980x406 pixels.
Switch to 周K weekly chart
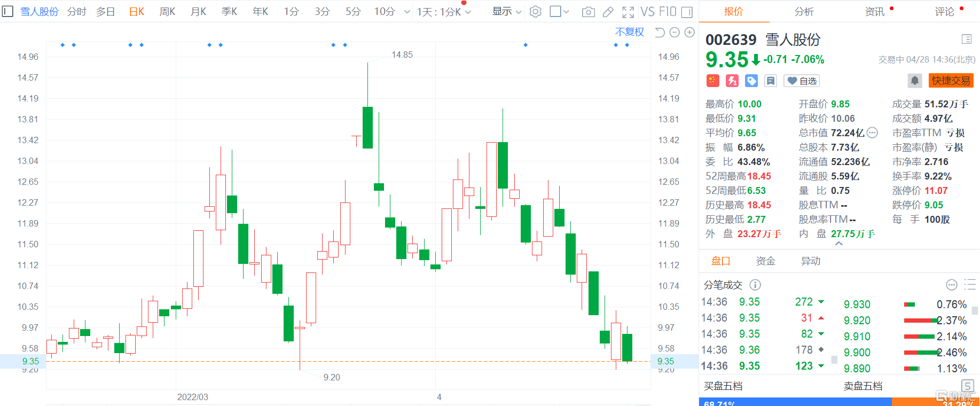167,12
